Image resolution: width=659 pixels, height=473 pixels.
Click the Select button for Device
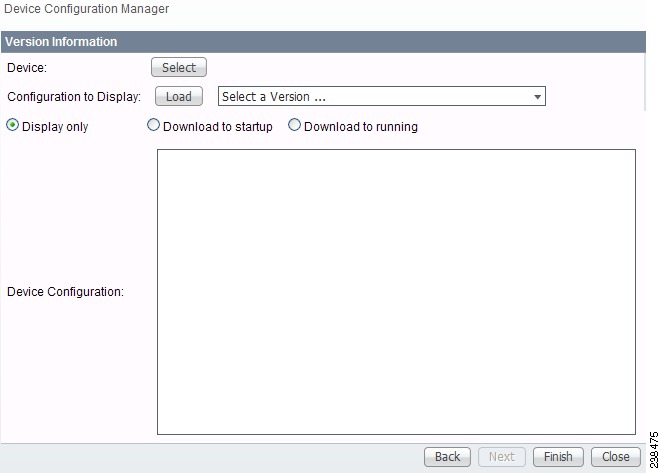(179, 67)
